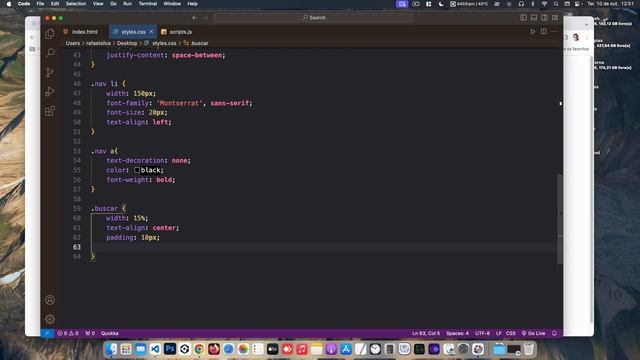640x360 pixels.
Task: Open CSS language mode selector
Action: [511, 333]
